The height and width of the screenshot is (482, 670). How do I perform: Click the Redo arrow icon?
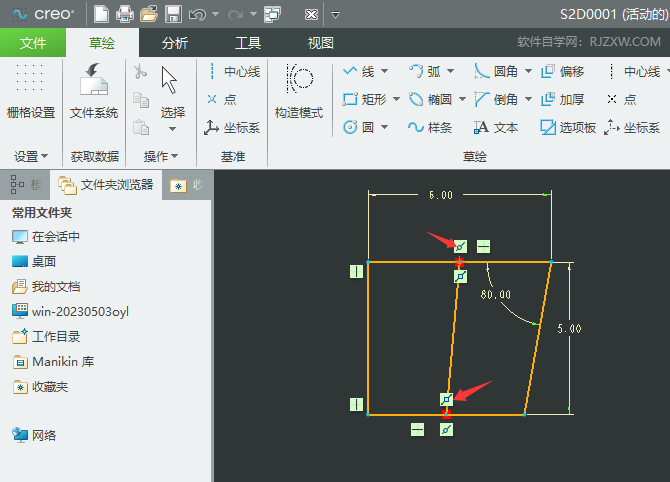pyautogui.click(x=235, y=15)
